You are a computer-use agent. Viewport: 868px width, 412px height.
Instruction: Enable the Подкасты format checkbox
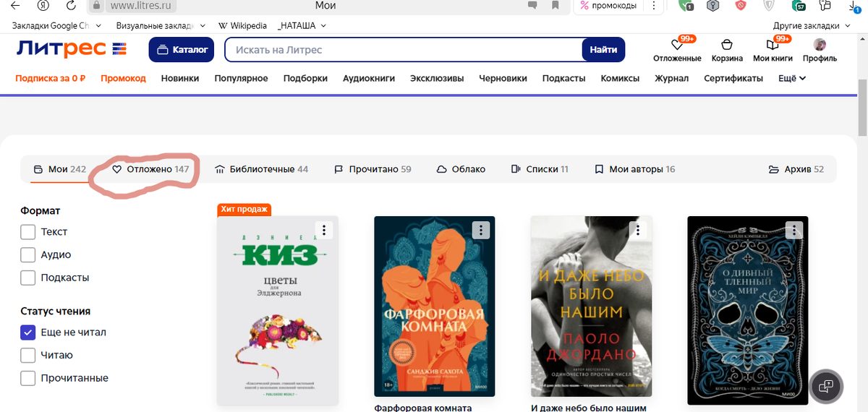(x=28, y=278)
